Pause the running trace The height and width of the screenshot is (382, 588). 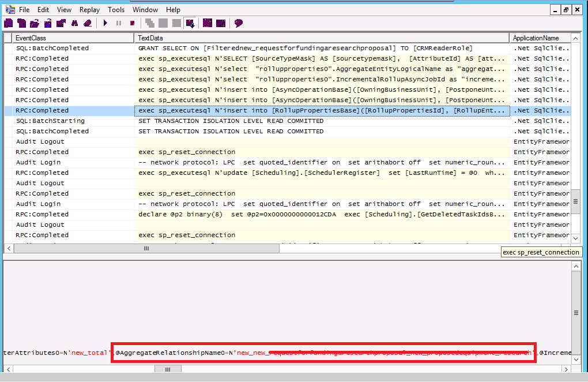tap(119, 23)
